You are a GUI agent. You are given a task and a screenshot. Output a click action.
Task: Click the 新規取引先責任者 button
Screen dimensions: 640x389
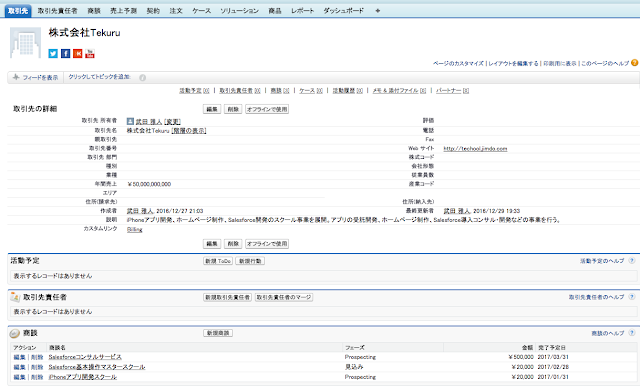coord(227,297)
